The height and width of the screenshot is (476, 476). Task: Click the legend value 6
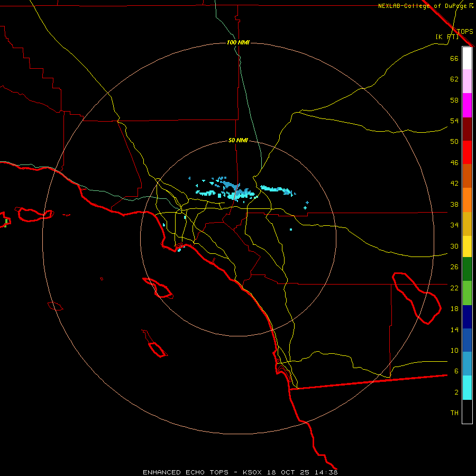point(456,371)
